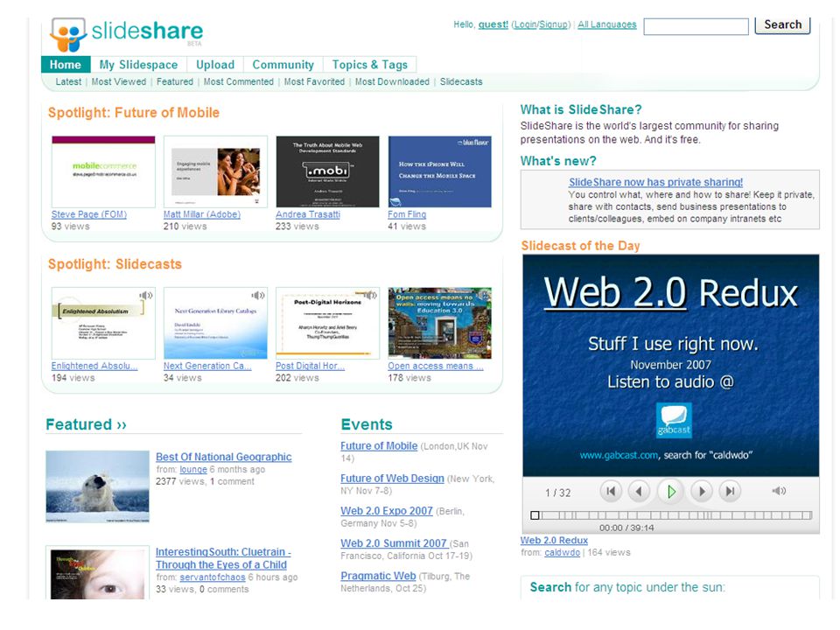Open SlideShare now has private sharing! link
The image size is (840, 630).
click(x=655, y=182)
